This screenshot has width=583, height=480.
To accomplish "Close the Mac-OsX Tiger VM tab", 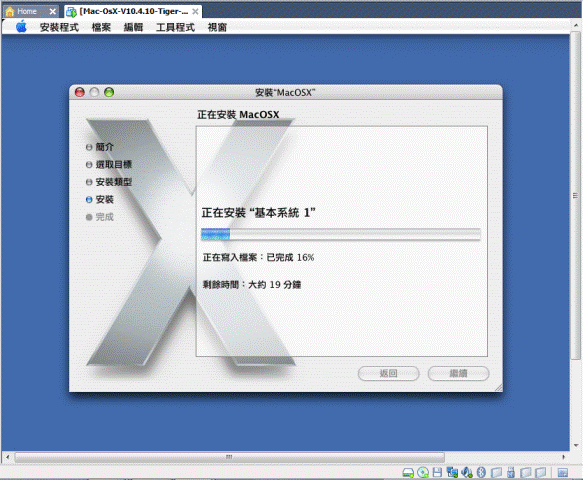I will pos(195,12).
